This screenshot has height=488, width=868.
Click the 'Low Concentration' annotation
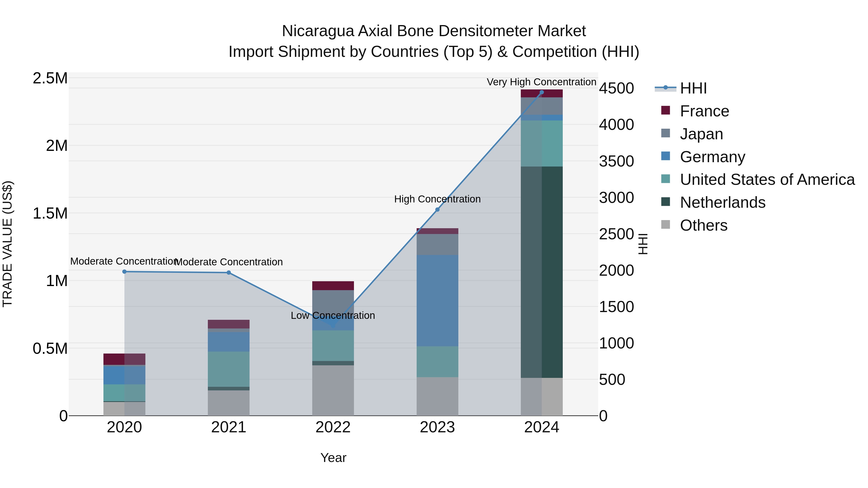coord(333,315)
